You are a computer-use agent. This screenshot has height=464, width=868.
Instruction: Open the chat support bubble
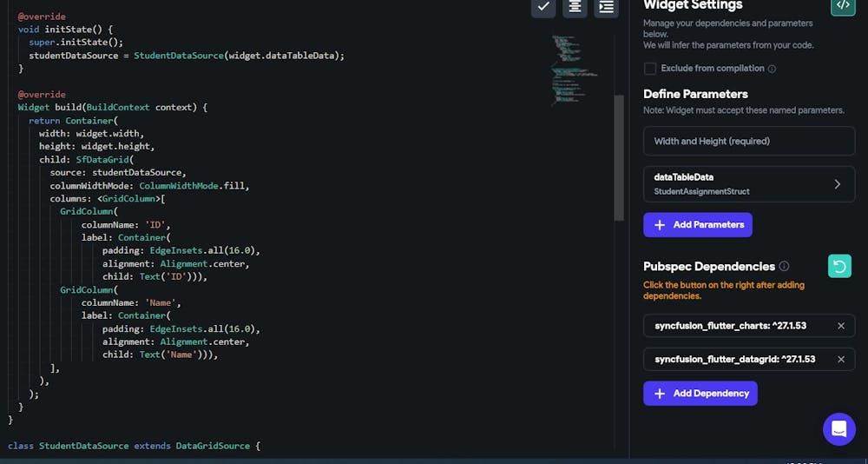(x=839, y=429)
